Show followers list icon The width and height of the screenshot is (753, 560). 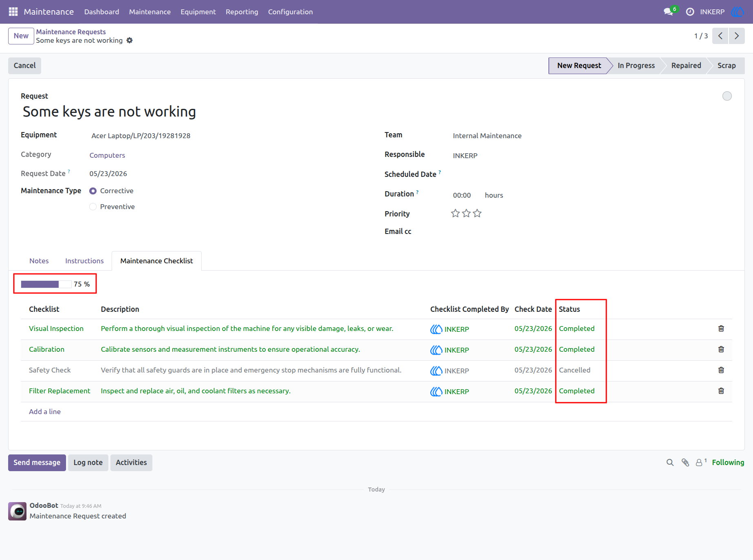(x=701, y=462)
